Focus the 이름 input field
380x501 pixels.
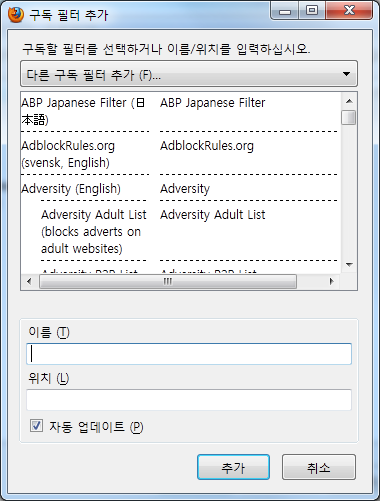point(189,354)
